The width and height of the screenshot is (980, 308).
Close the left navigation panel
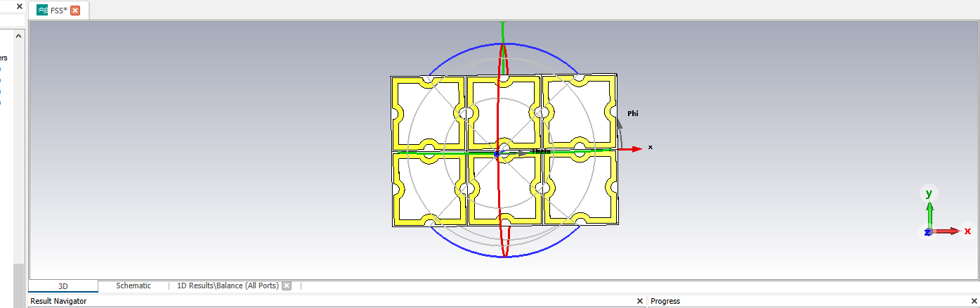tap(20, 6)
